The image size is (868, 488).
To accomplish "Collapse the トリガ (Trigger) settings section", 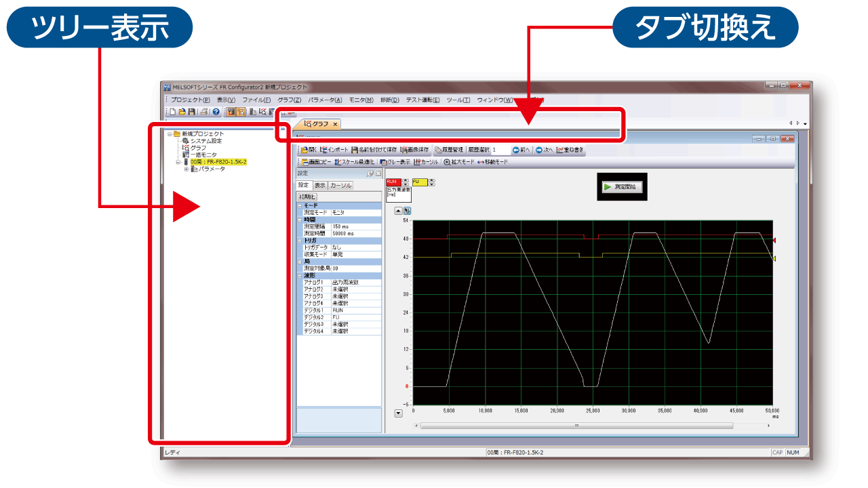I will pyautogui.click(x=300, y=240).
